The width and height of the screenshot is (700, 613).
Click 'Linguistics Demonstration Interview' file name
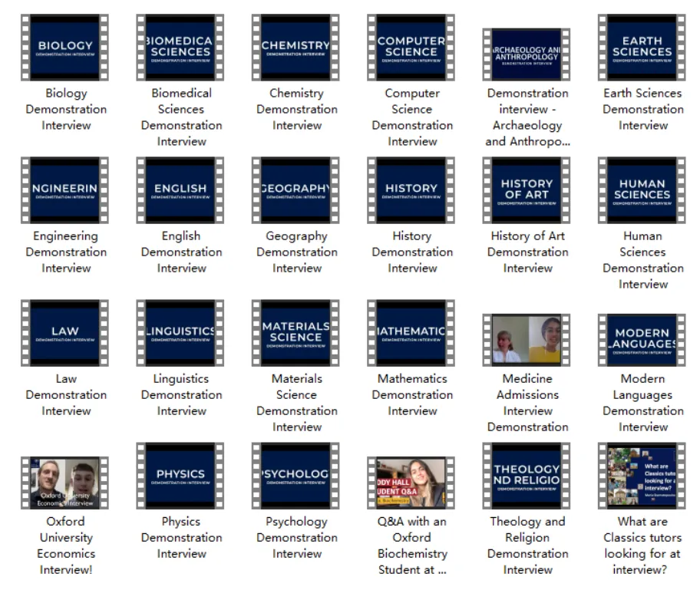pyautogui.click(x=181, y=395)
